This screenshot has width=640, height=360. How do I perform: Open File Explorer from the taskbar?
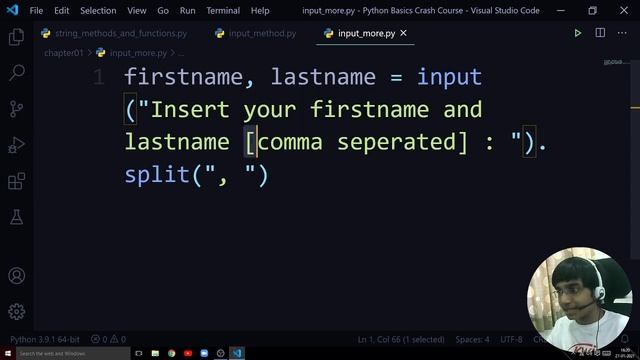[155, 353]
